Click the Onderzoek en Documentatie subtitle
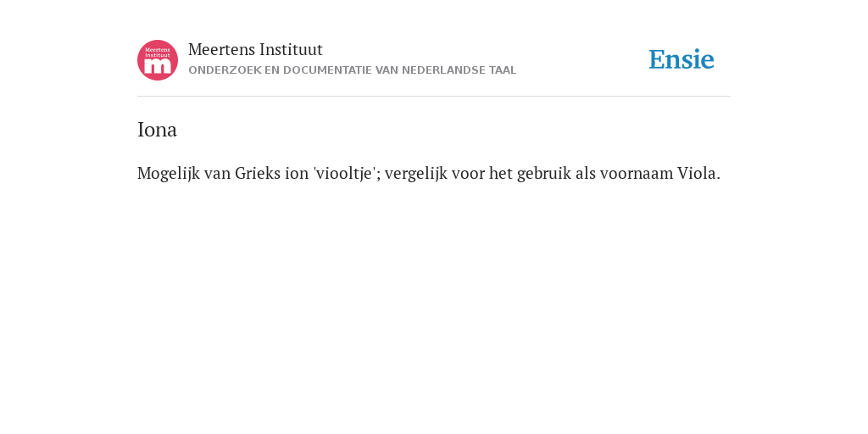 [352, 70]
